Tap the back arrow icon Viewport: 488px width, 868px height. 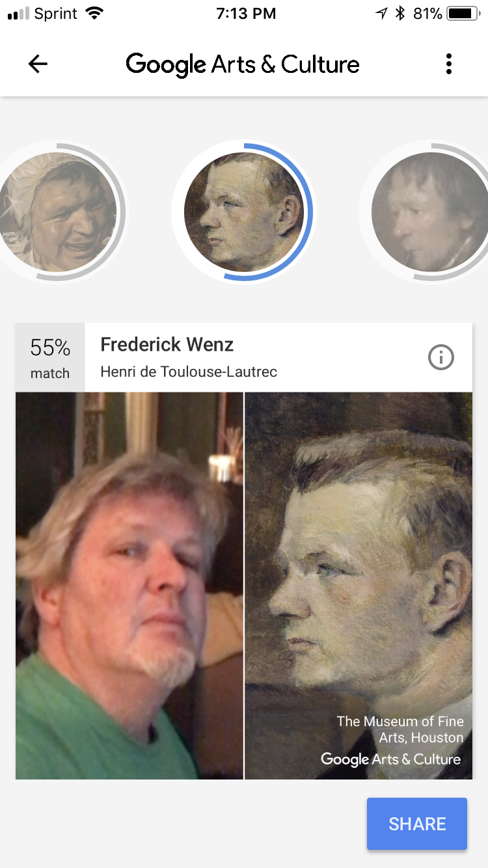click(38, 64)
